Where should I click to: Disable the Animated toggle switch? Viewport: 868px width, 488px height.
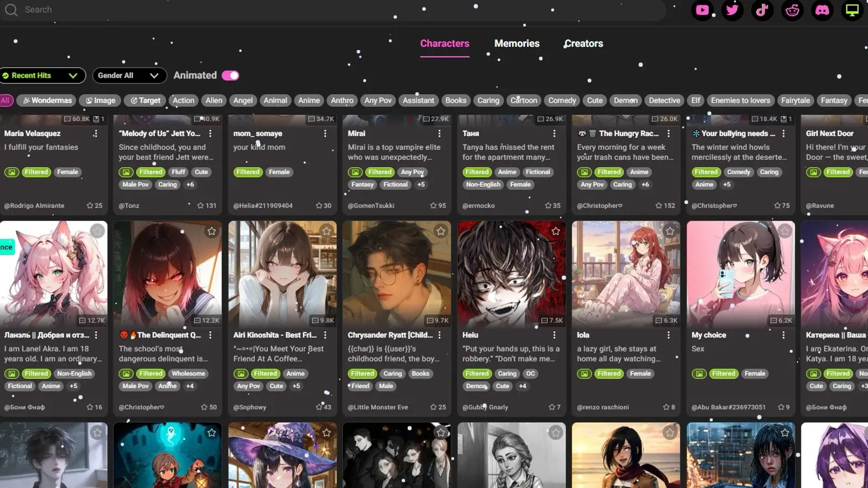[x=230, y=75]
